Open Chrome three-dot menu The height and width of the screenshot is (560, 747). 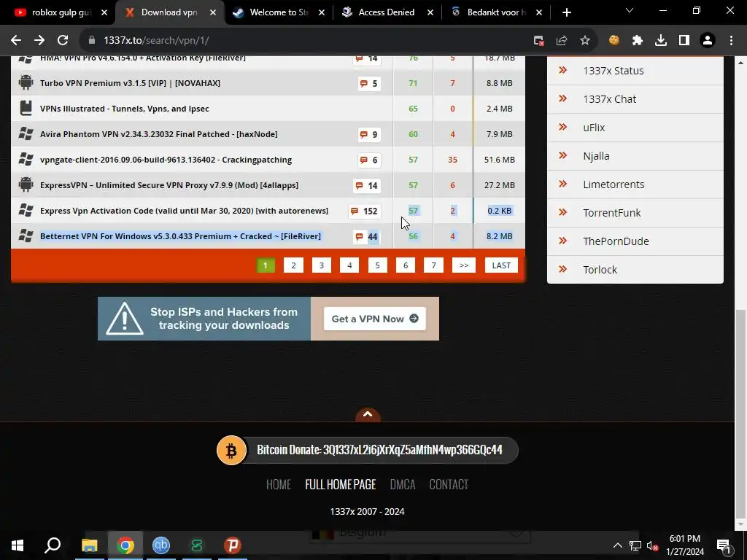(x=731, y=41)
